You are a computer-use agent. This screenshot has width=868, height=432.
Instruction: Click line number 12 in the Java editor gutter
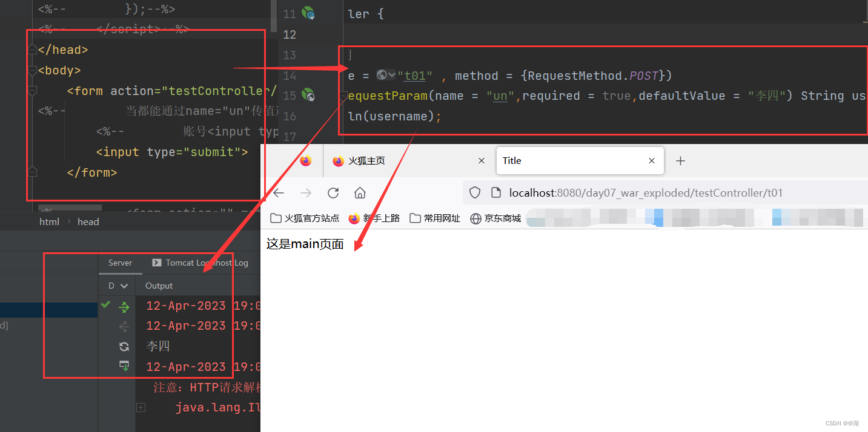(290, 34)
